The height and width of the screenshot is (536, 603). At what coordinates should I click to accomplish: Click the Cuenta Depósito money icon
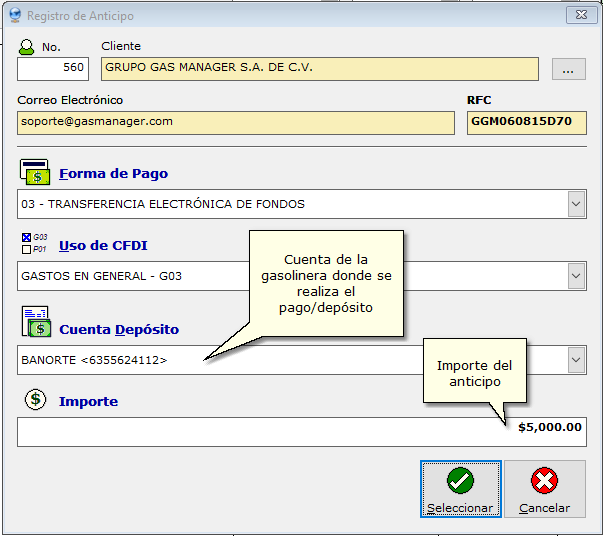(x=36, y=323)
